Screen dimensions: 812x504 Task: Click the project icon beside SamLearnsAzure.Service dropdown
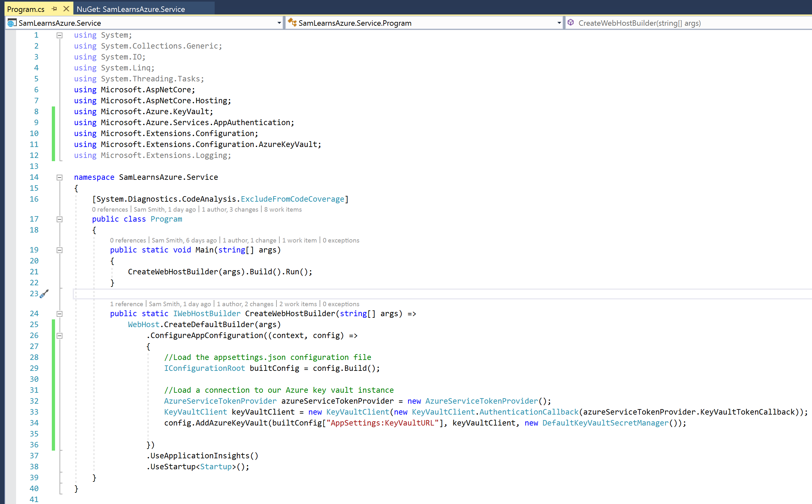point(12,23)
